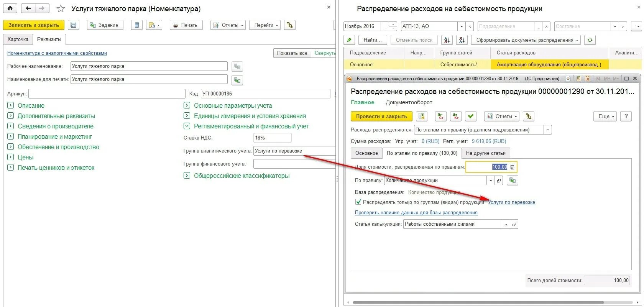Show Дт/Кт postings icon
This screenshot has width=644, height=307.
pyautogui.click(x=456, y=116)
